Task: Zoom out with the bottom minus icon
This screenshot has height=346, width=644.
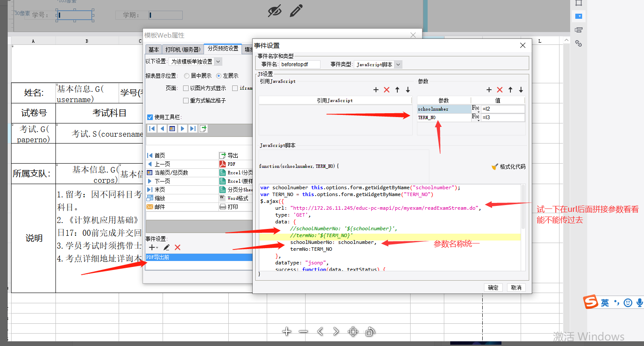Action: (x=303, y=331)
